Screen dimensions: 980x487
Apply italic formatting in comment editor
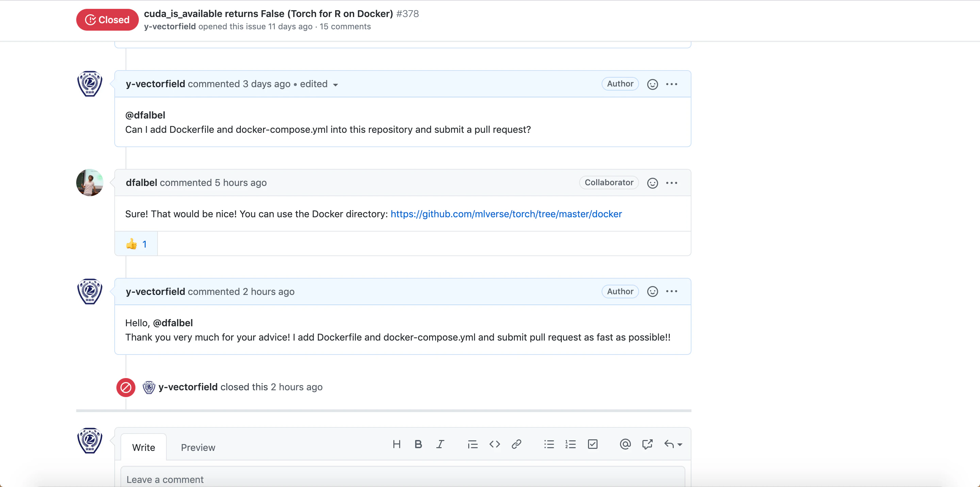coord(440,444)
